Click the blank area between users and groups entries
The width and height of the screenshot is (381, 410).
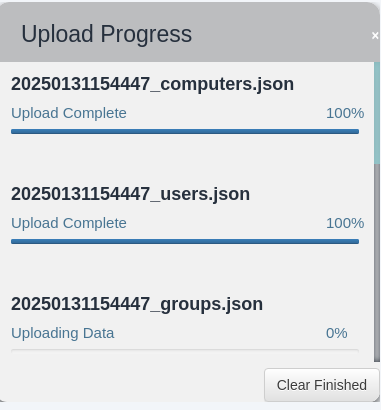(x=185, y=269)
